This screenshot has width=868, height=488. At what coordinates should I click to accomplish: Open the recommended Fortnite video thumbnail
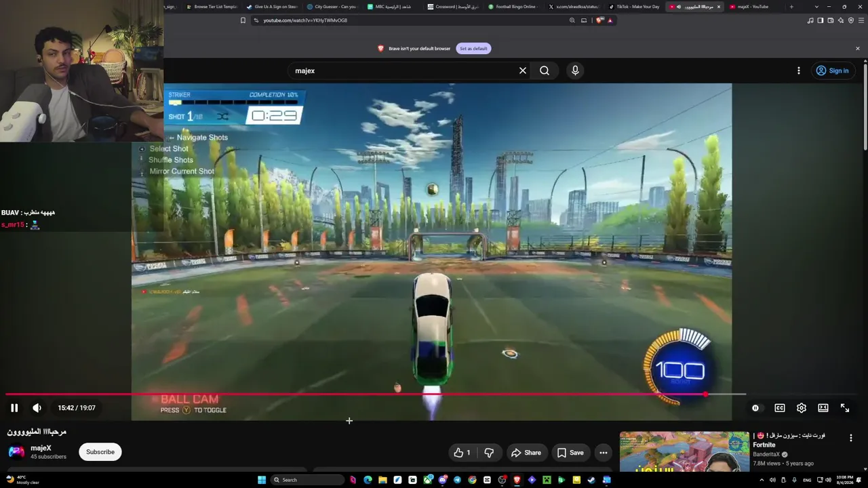pos(684,451)
